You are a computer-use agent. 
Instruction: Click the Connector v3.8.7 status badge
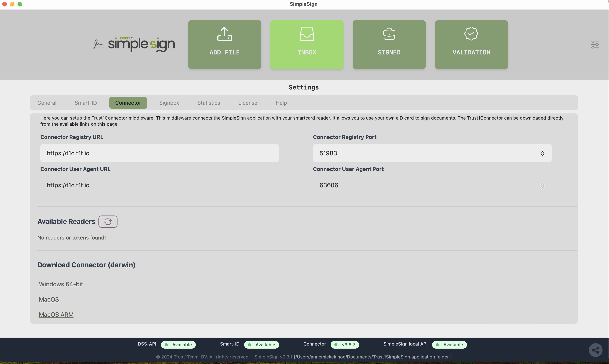344,345
